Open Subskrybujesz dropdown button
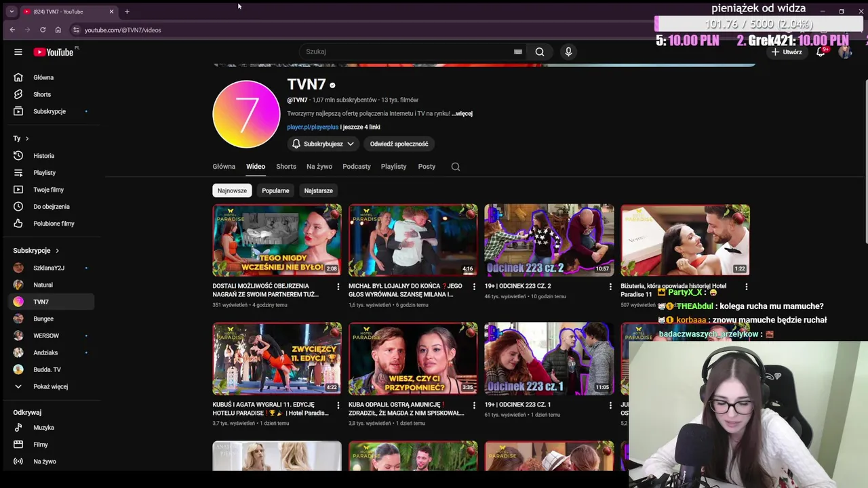Screen dimensions: 868x488 click(x=323, y=144)
